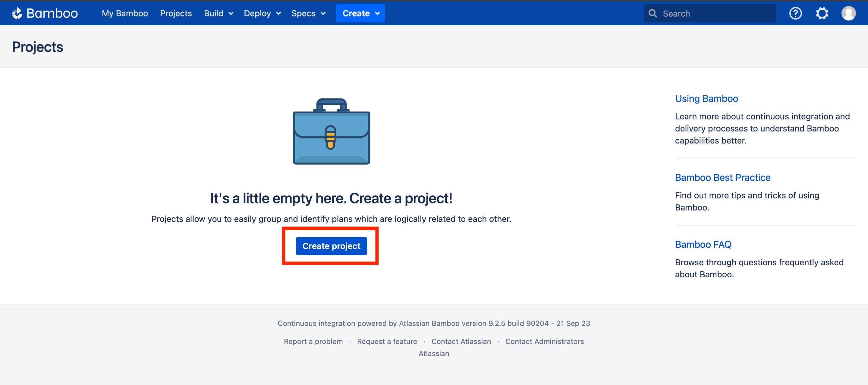Open the Using Bamboo link
This screenshot has width=868, height=385.
click(706, 99)
